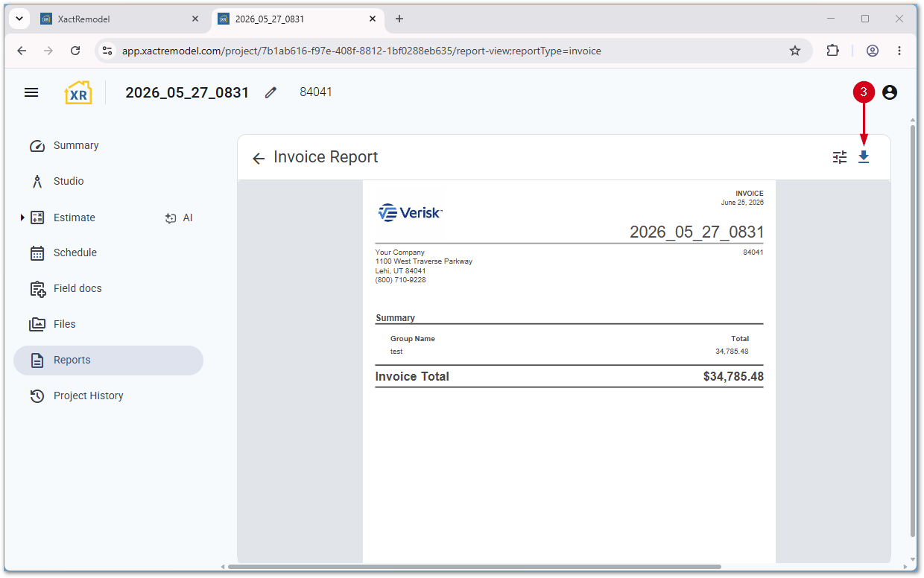Screen dimensions: 924x578
Task: Open the user account profile icon
Action: (890, 92)
